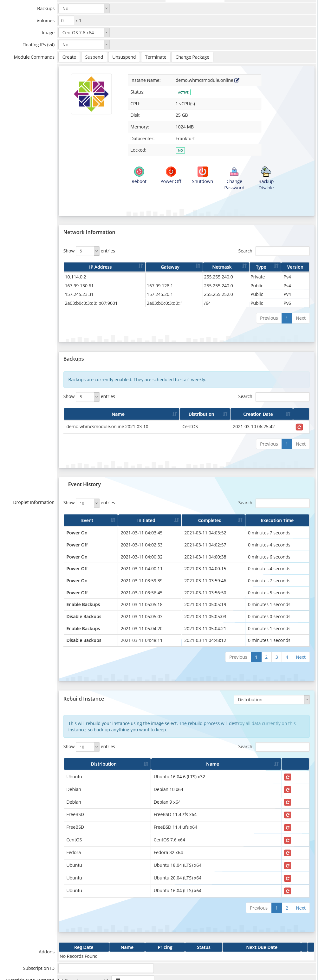Screen dimensions: 325x980
Task: Click the Volumes quantity input
Action: tap(66, 21)
